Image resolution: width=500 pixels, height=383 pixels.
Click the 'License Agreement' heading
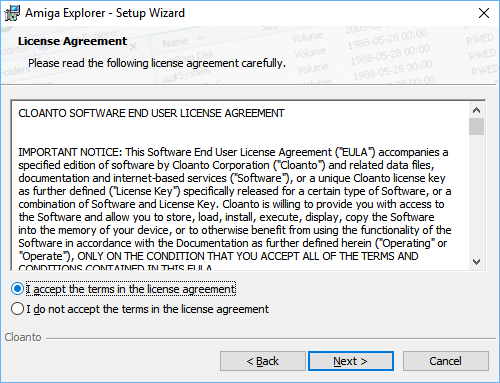click(x=72, y=41)
